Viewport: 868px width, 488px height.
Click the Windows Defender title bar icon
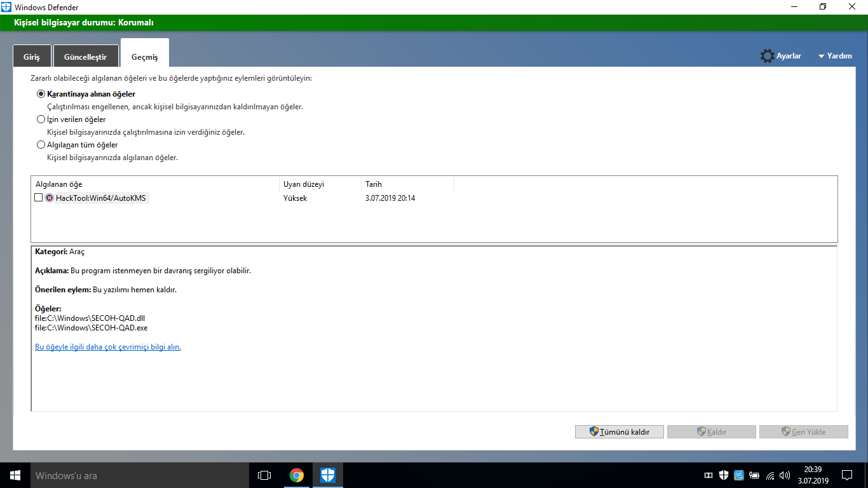[7, 6]
